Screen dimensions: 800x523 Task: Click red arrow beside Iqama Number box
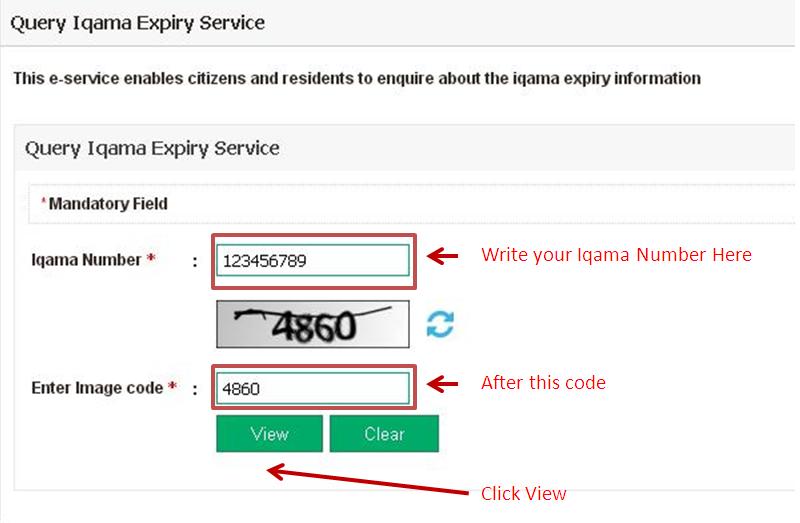[x=442, y=256]
